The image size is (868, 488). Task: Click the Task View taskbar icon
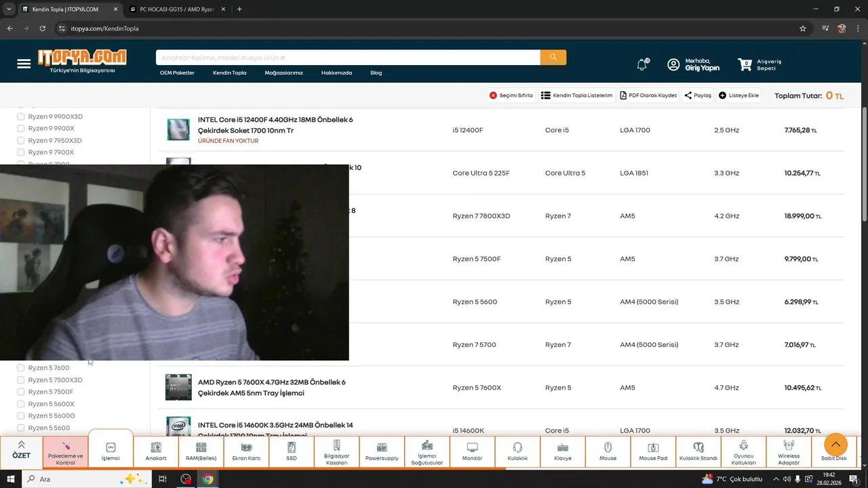[x=163, y=479]
